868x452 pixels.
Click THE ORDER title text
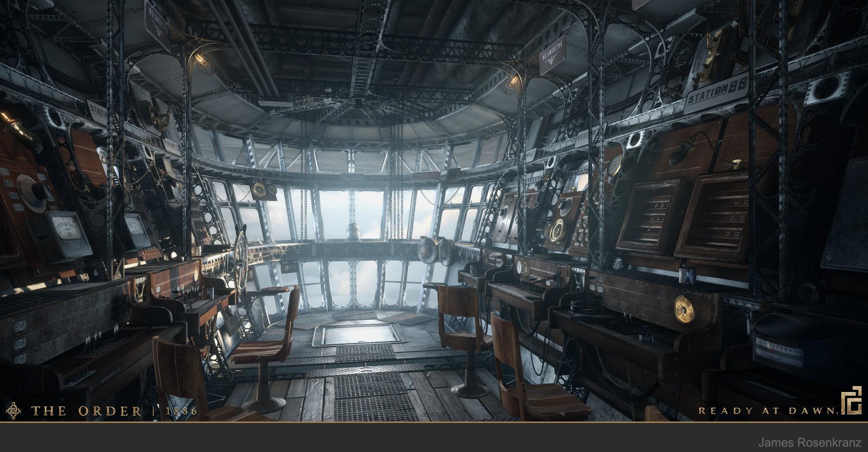coord(86,411)
